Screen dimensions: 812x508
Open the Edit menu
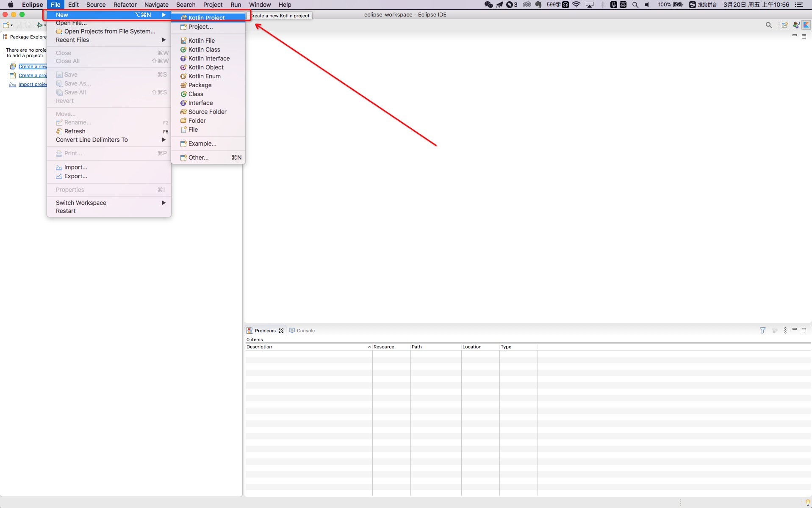click(73, 5)
